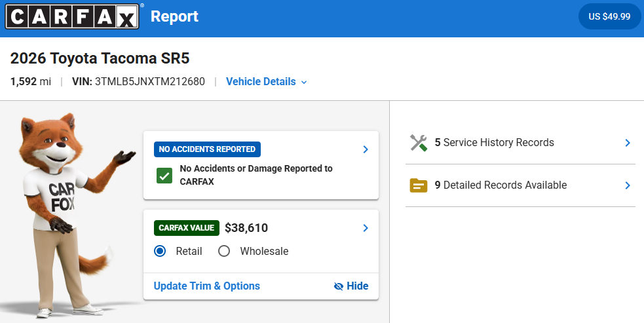Click the green accident checkmark icon
This screenshot has width=644, height=323.
164,176
